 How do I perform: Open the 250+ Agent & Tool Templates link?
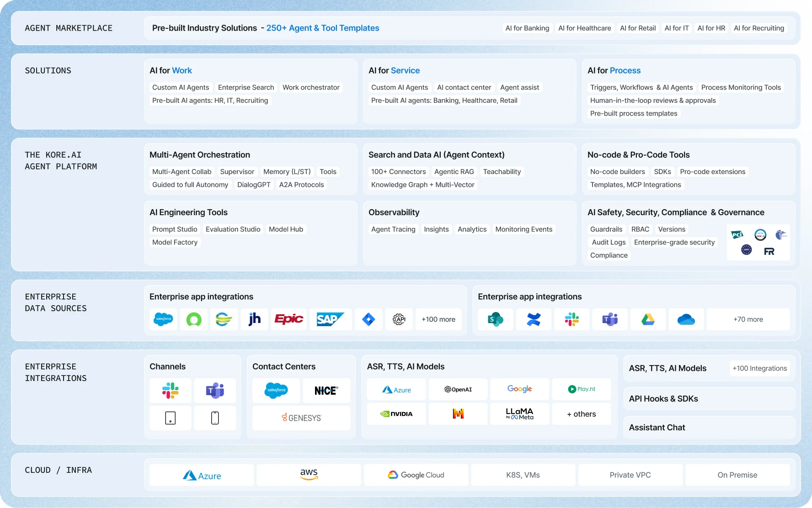323,28
